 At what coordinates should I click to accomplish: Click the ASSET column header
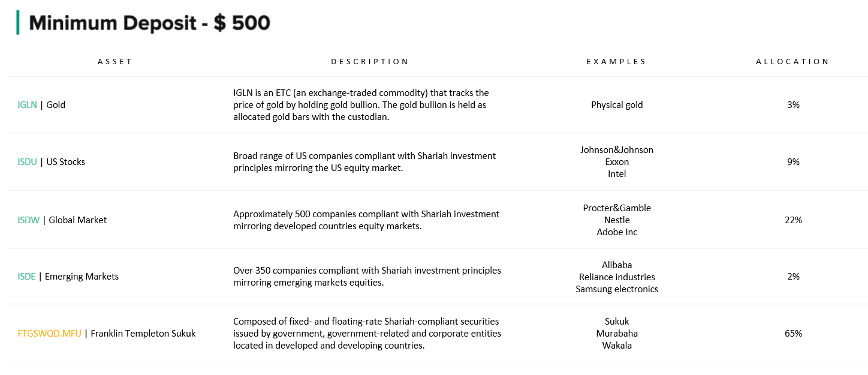click(x=115, y=62)
